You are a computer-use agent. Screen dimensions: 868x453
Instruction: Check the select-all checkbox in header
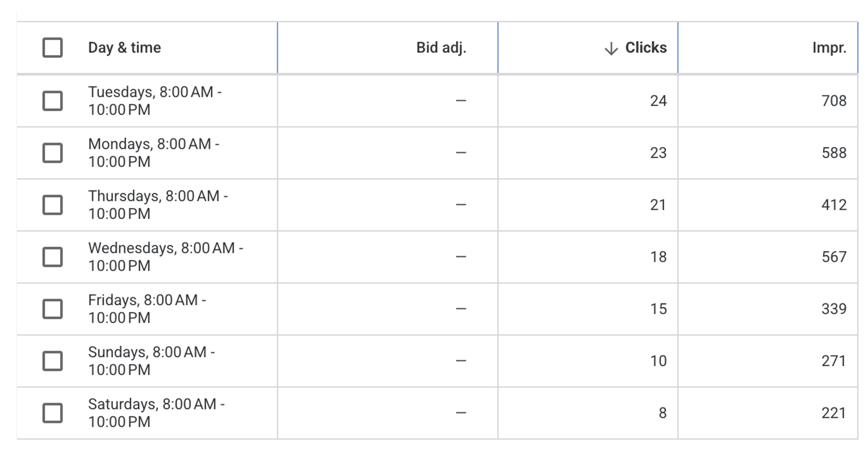point(52,48)
